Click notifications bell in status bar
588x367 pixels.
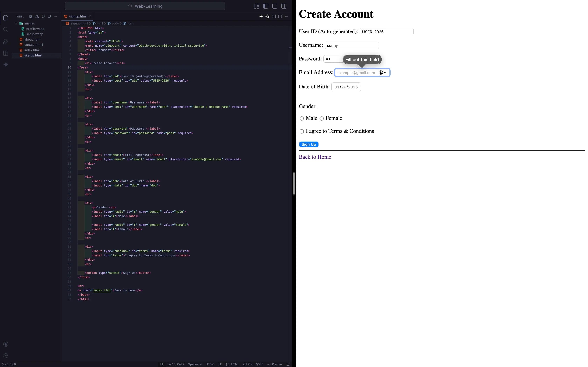pos(288,364)
